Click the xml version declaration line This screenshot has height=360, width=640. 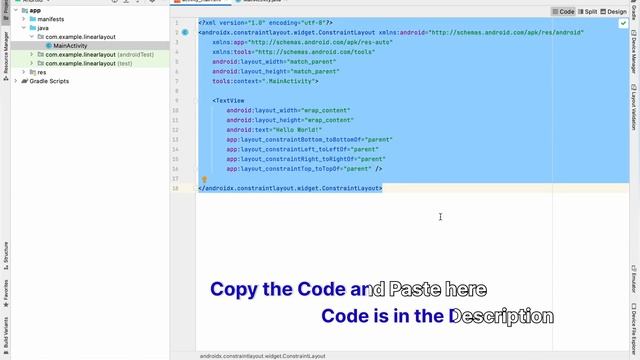point(265,23)
